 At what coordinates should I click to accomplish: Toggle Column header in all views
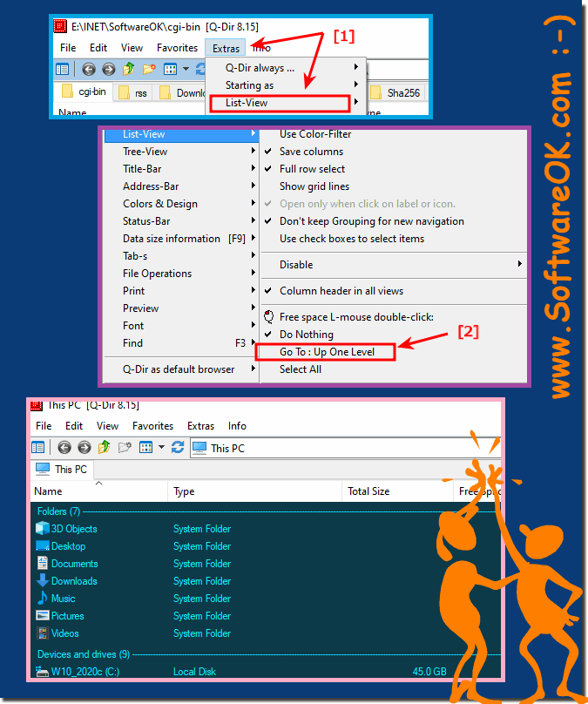click(341, 291)
